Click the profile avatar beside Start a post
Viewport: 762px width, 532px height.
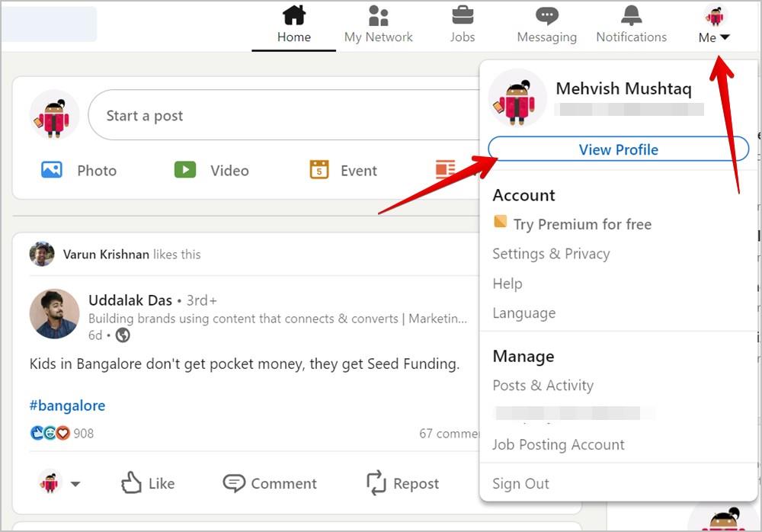(x=54, y=115)
